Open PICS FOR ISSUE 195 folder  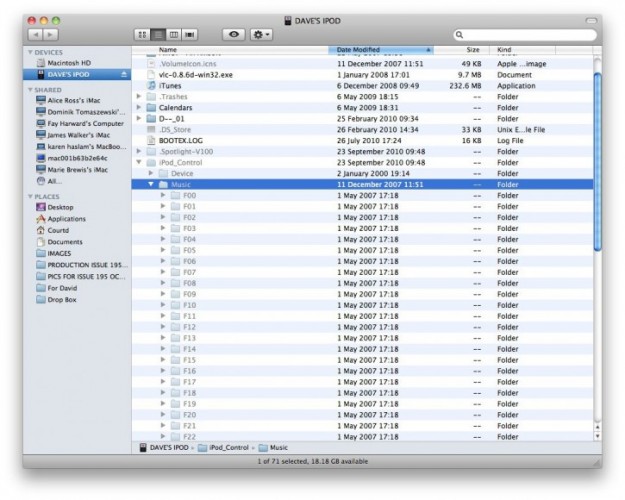tap(80, 277)
